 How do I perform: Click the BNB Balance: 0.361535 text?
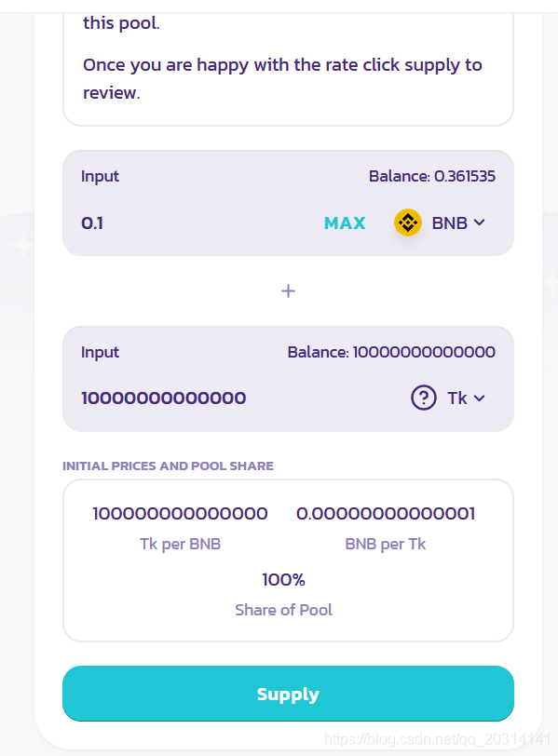431,176
